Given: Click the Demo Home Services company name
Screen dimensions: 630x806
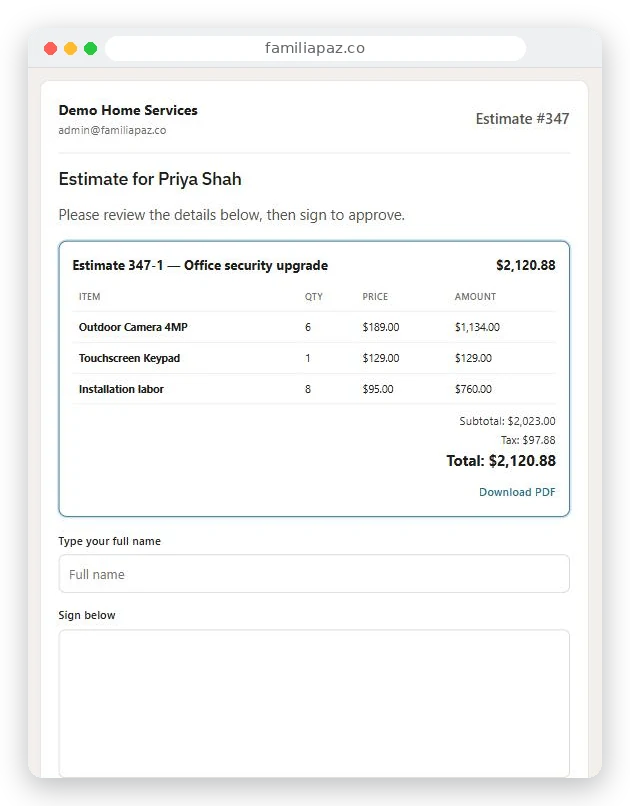Looking at the screenshot, I should click(128, 110).
